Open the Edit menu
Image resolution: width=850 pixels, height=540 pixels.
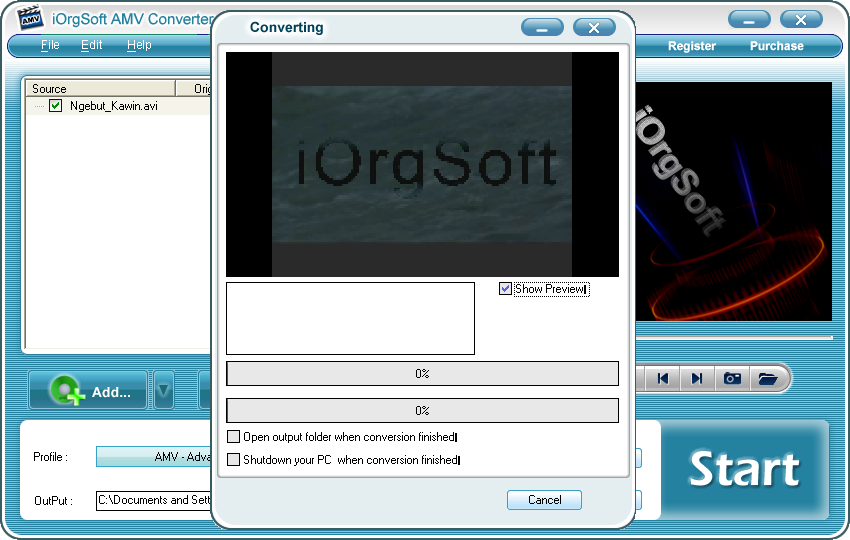tap(91, 45)
